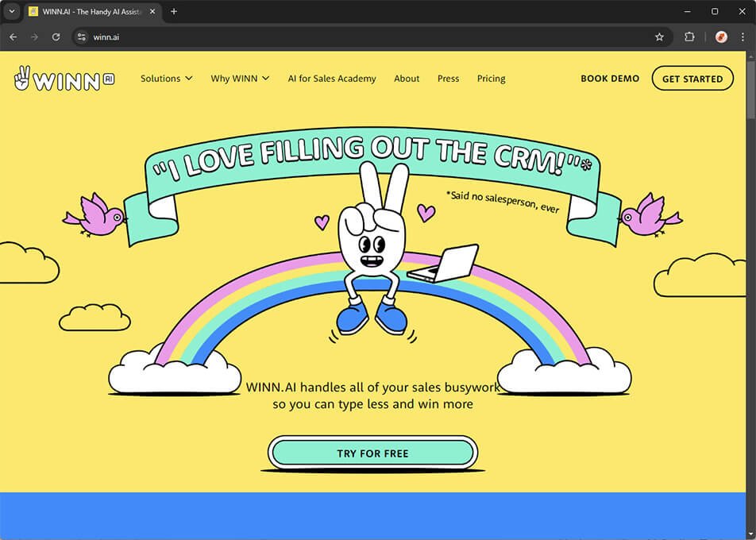The image size is (756, 540).
Task: Bookmark this page with the star icon
Action: tap(659, 37)
